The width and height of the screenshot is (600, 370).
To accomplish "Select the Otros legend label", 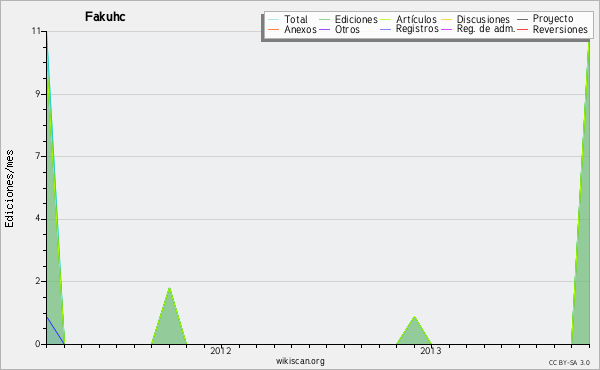I will click(339, 29).
